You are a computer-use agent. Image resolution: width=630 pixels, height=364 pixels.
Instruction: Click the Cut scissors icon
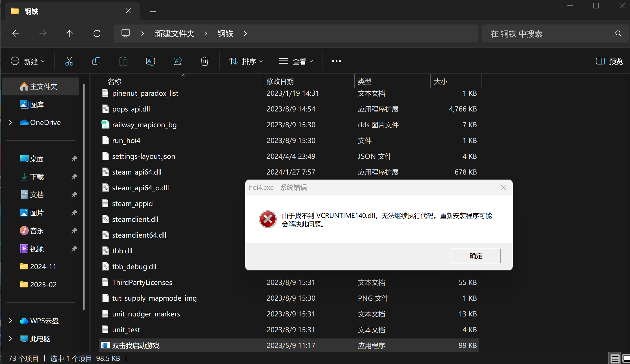click(x=69, y=61)
